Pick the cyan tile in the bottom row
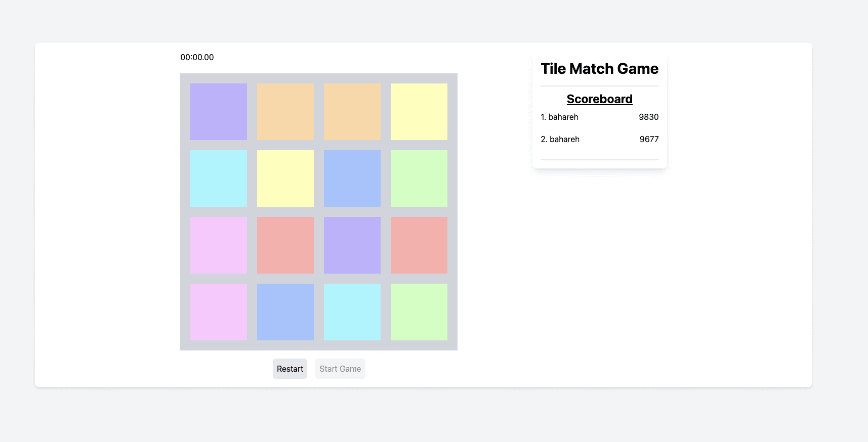868x442 pixels. pyautogui.click(x=352, y=312)
